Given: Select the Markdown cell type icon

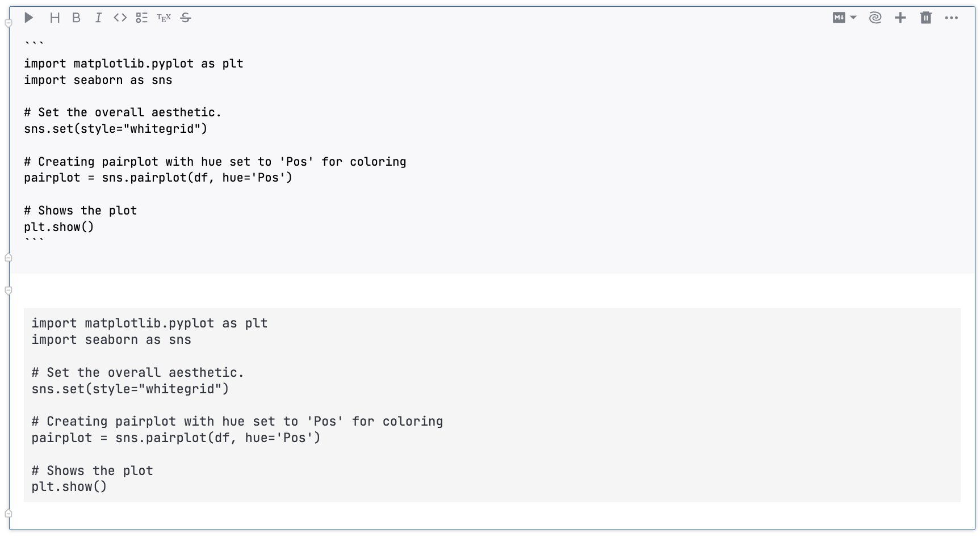Looking at the screenshot, I should click(x=839, y=18).
